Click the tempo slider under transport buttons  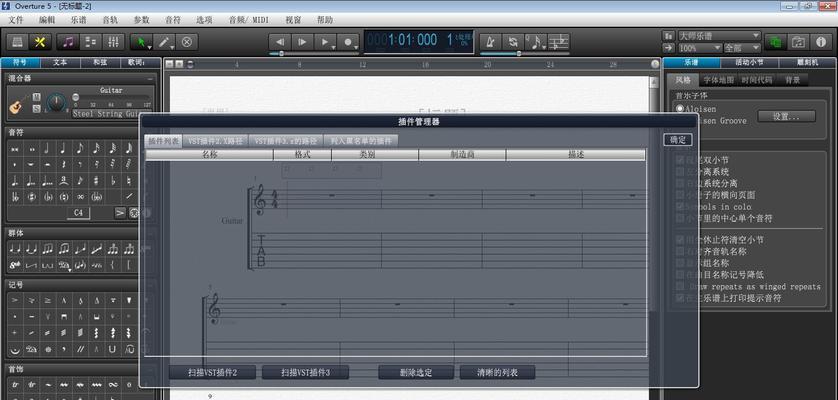pos(313,53)
